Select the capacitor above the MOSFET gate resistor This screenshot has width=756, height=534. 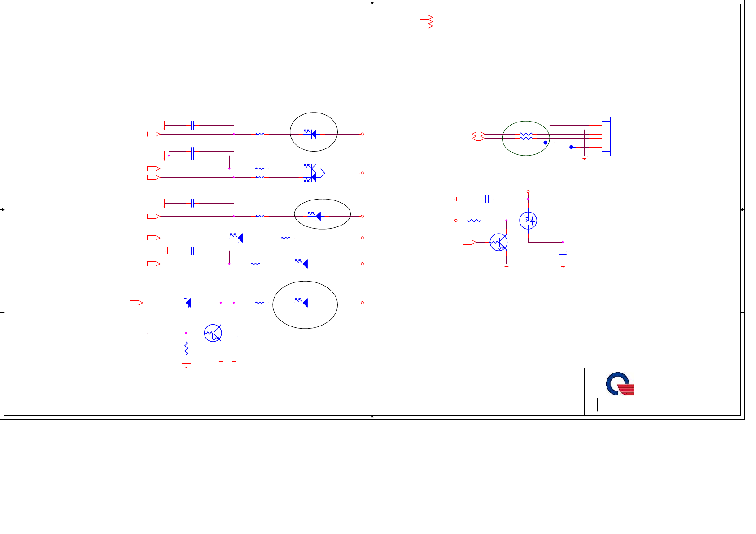[x=487, y=199]
